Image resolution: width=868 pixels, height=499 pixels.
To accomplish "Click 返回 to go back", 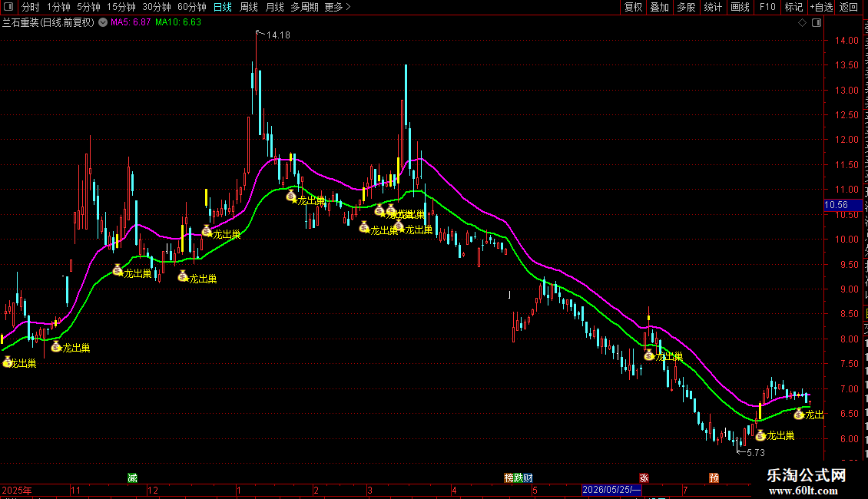I will coord(849,7).
